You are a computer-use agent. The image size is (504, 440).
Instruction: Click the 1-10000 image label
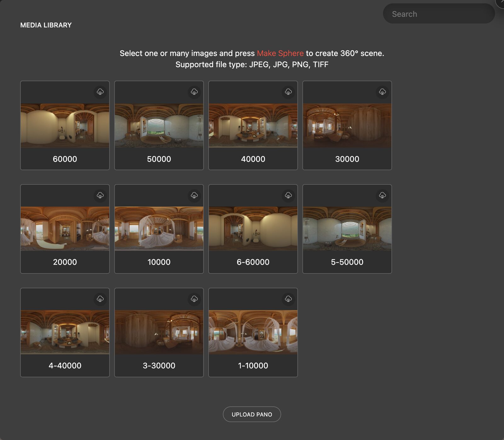(x=253, y=366)
